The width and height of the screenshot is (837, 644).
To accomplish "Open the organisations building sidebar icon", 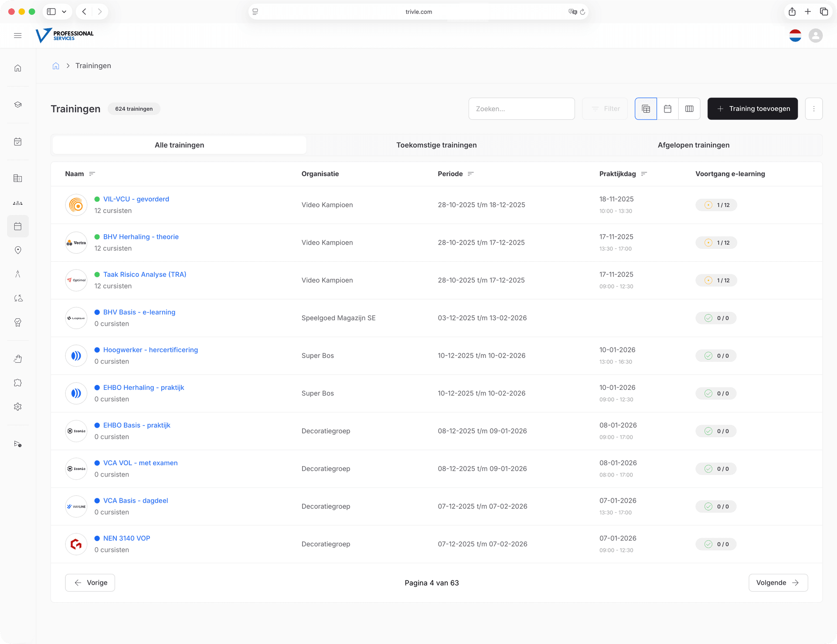I will [x=18, y=178].
